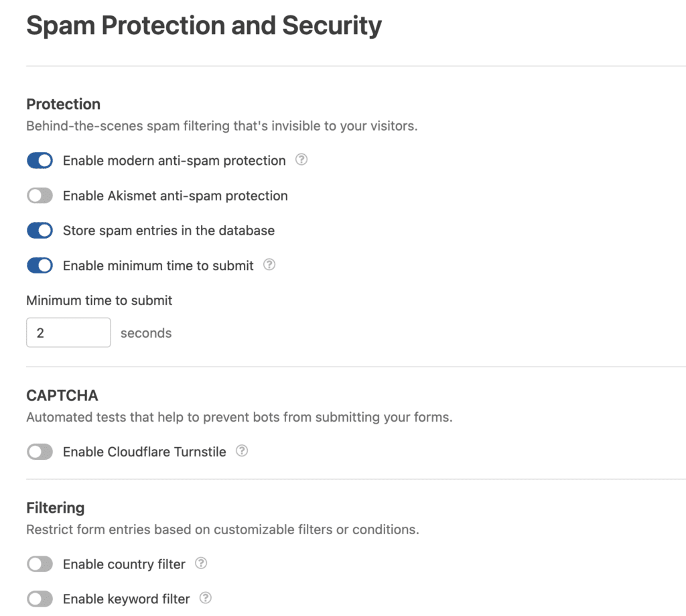Click the help icon next to Cloudflare Turnstile
The height and width of the screenshot is (616, 686).
tap(243, 450)
